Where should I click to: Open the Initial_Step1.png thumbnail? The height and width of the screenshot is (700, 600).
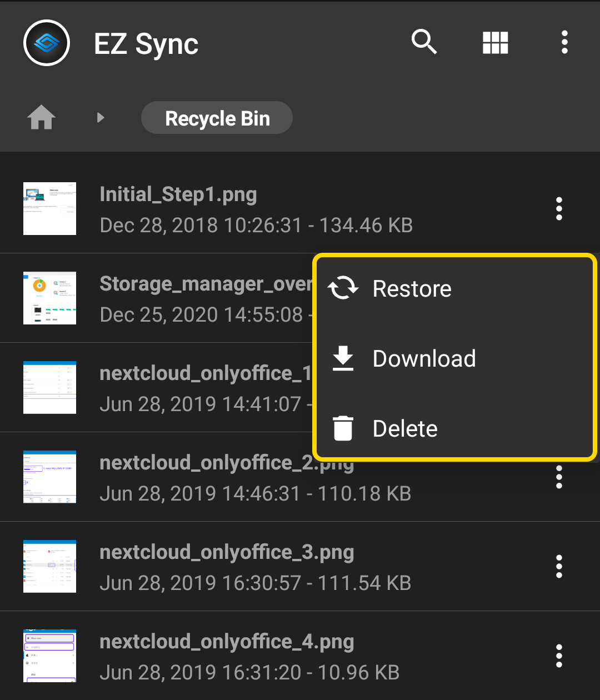coord(49,209)
